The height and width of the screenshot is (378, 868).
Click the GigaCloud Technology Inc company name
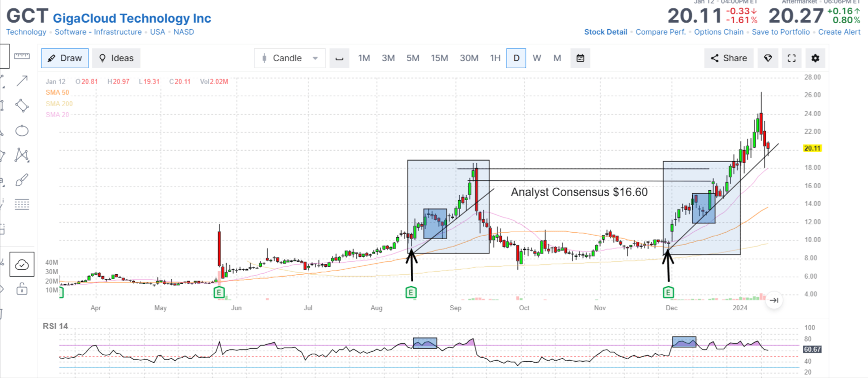click(x=132, y=18)
